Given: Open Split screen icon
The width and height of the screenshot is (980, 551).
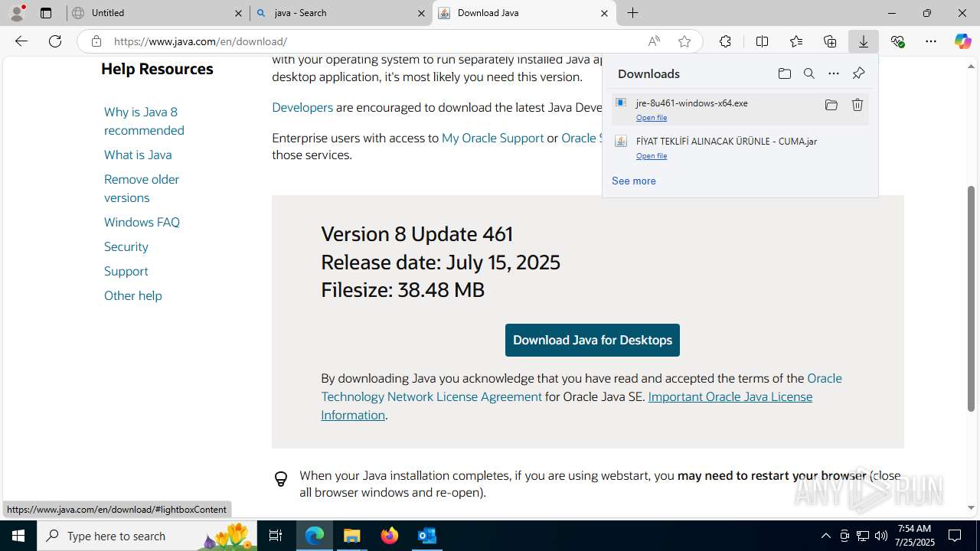Looking at the screenshot, I should click(x=762, y=41).
